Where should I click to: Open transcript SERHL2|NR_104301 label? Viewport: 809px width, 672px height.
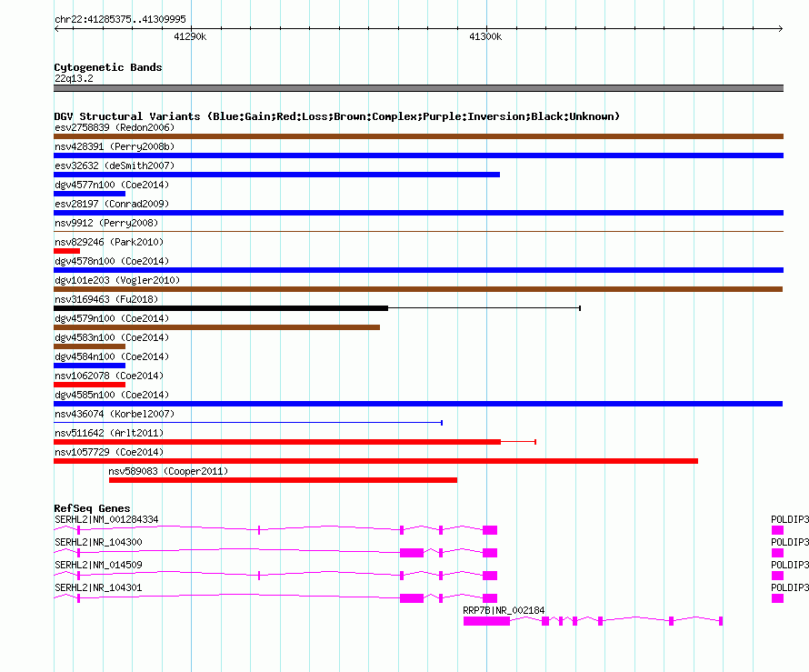(x=98, y=587)
